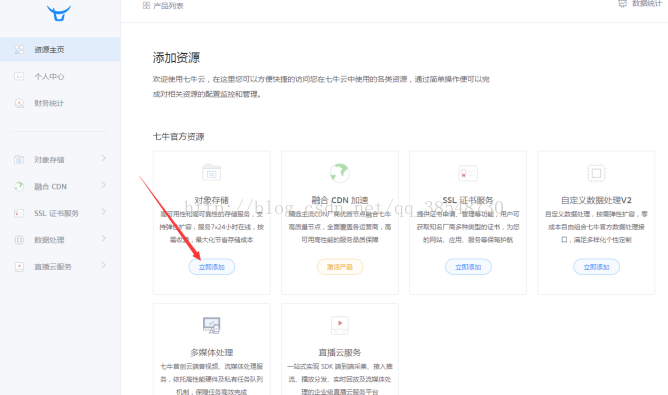
Task: Click 激活产品 under 融合 CDN 加速
Action: pyautogui.click(x=340, y=267)
